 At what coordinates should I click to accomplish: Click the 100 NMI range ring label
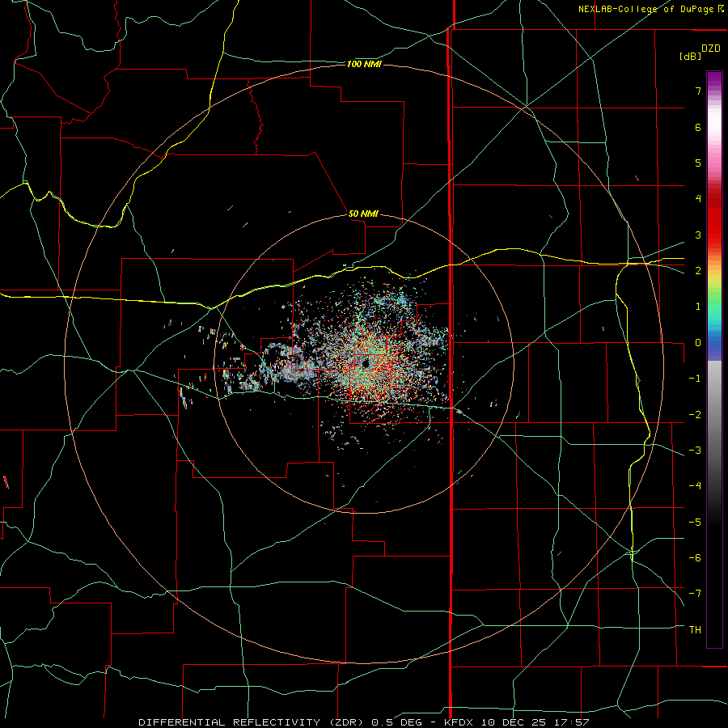(x=364, y=64)
